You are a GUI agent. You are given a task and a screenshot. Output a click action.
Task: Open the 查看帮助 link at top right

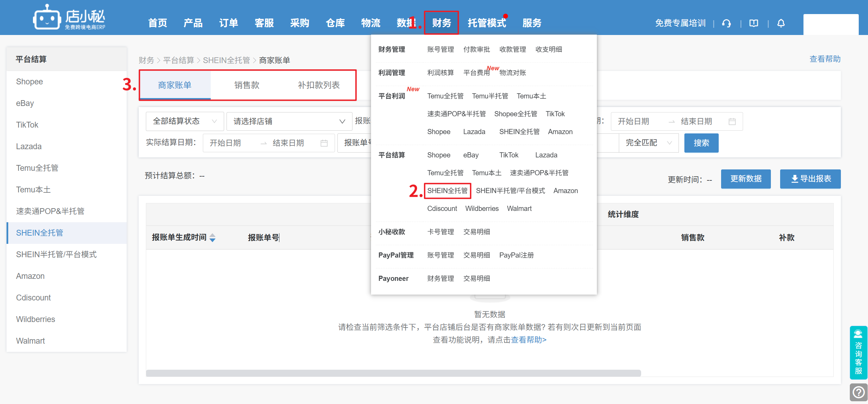pyautogui.click(x=825, y=59)
